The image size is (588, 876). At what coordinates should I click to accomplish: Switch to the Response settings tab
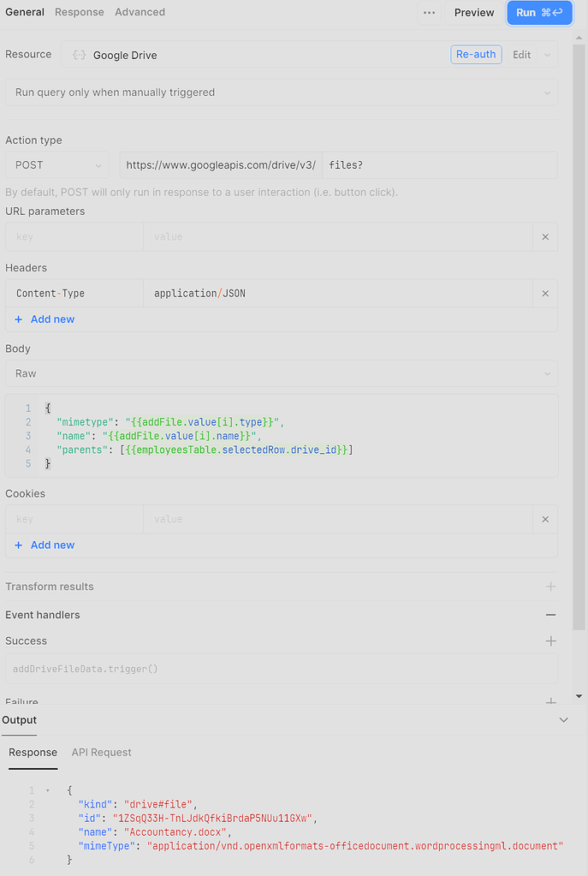click(x=79, y=12)
